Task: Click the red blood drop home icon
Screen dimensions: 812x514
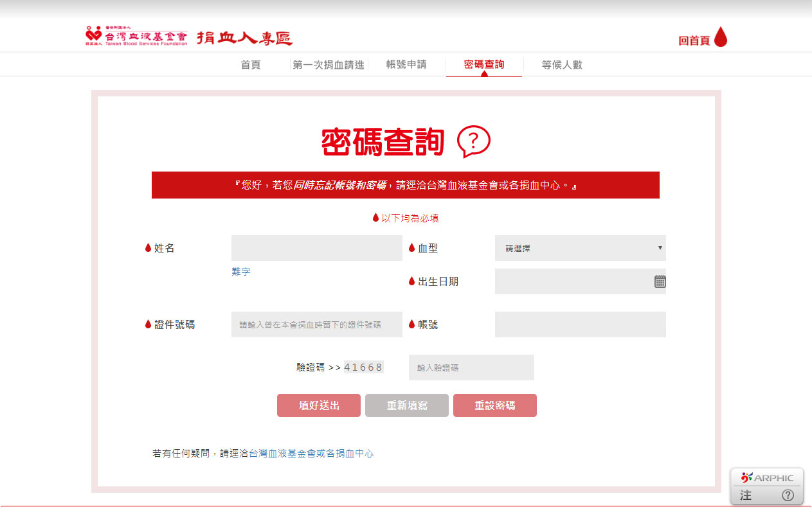Action: 720,37
